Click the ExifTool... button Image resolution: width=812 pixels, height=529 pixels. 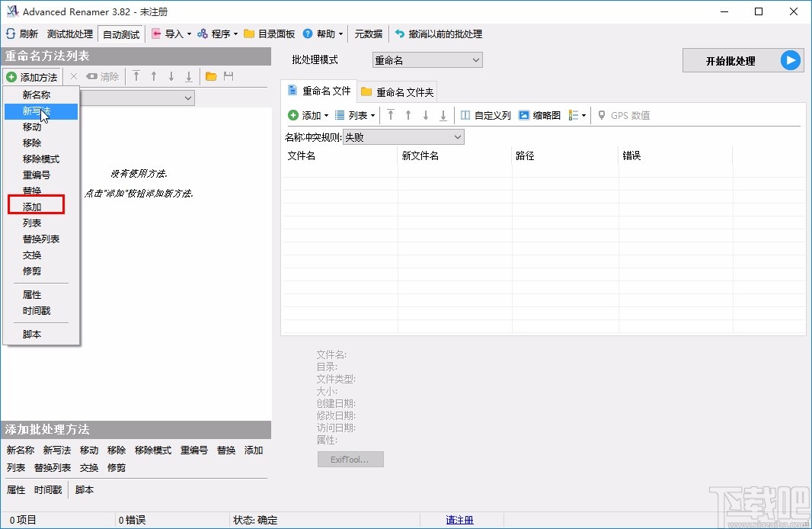[350, 459]
